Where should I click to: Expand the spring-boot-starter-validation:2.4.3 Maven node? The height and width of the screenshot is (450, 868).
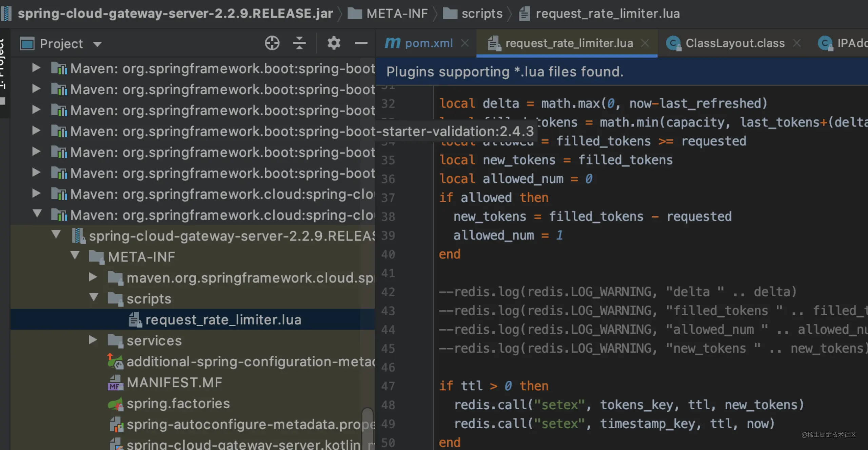click(x=36, y=130)
